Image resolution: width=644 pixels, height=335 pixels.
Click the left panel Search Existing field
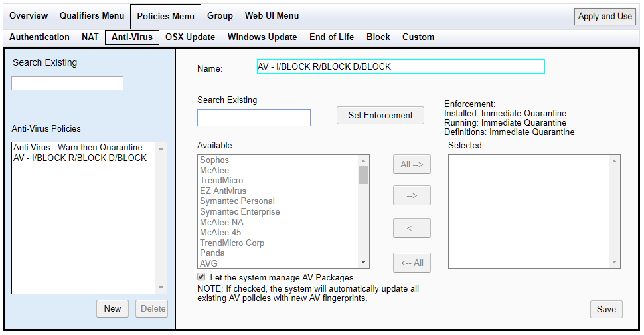67,84
